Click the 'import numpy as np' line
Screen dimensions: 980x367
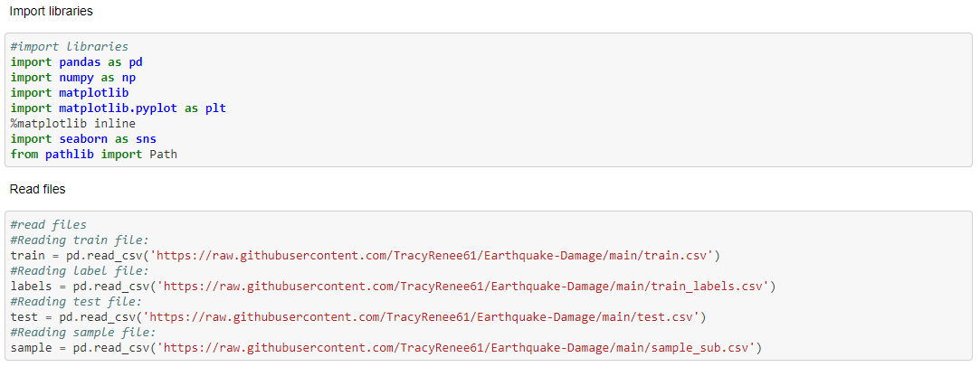pyautogui.click(x=73, y=78)
